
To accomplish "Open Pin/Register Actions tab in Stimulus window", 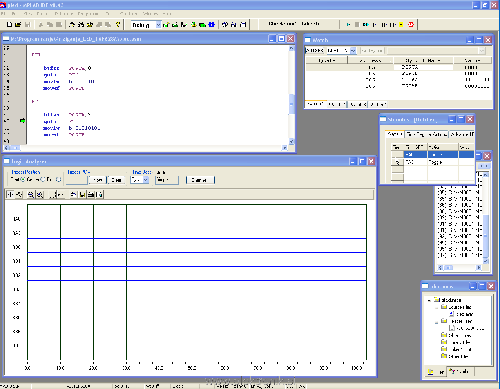I will click(x=426, y=134).
